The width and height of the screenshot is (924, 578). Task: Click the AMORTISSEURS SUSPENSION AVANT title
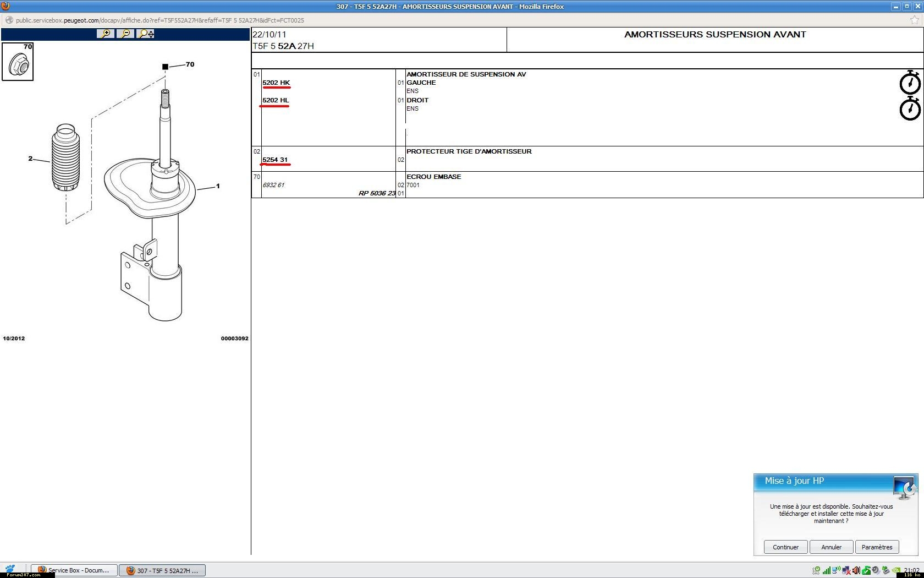pos(715,34)
